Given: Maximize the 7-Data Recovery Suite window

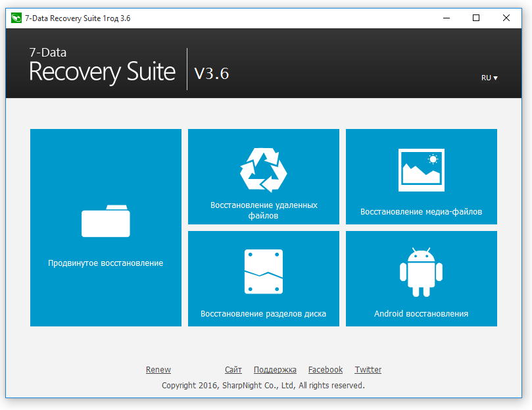Looking at the screenshot, I should pyautogui.click(x=476, y=18).
